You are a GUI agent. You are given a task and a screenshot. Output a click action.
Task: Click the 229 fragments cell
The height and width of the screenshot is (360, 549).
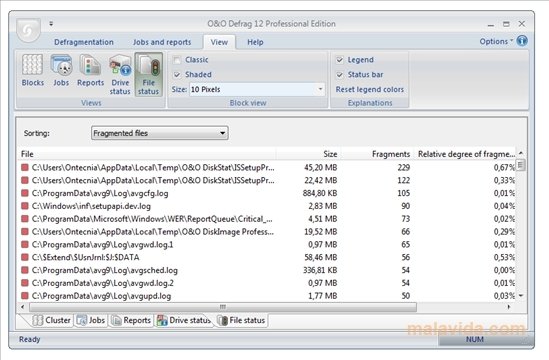(403, 167)
